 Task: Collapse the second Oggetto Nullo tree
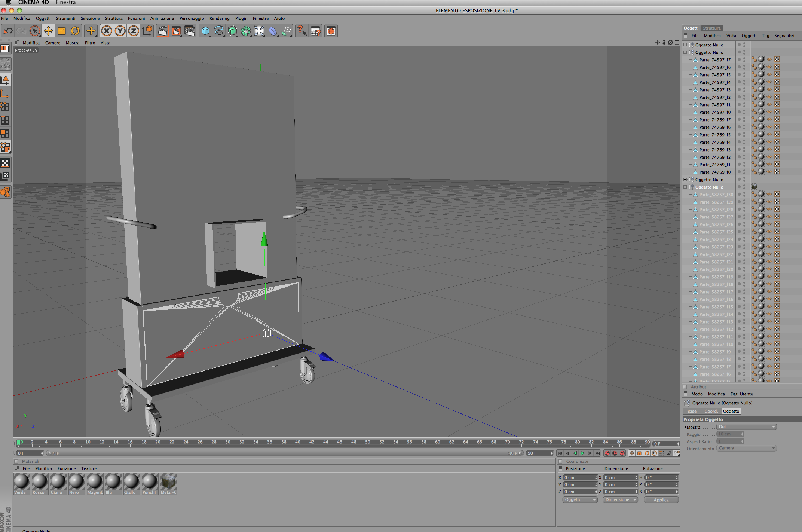pos(685,52)
